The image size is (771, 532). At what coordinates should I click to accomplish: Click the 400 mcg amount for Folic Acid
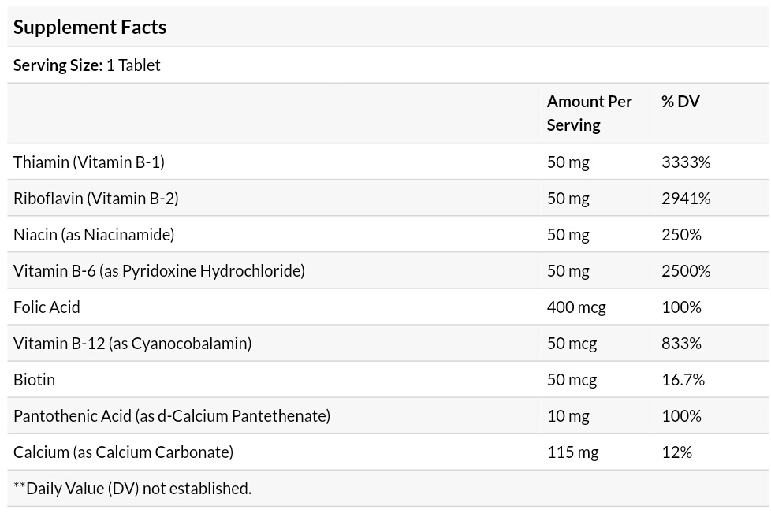coord(576,307)
